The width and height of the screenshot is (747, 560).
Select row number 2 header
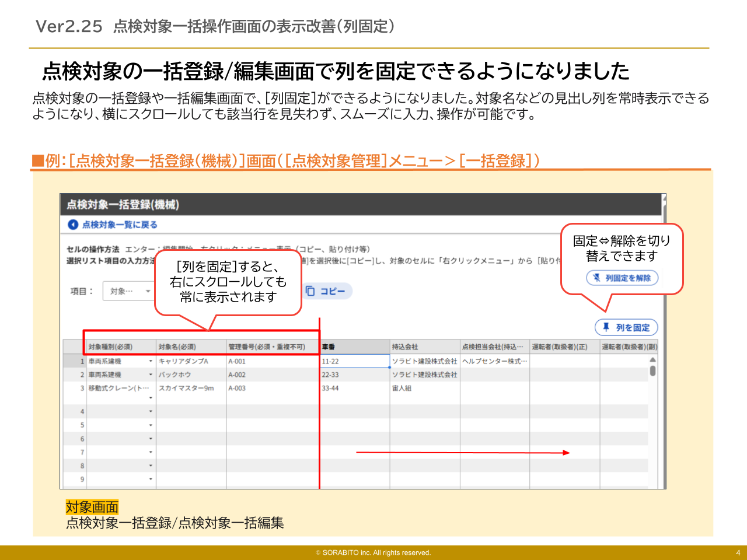coord(82,374)
